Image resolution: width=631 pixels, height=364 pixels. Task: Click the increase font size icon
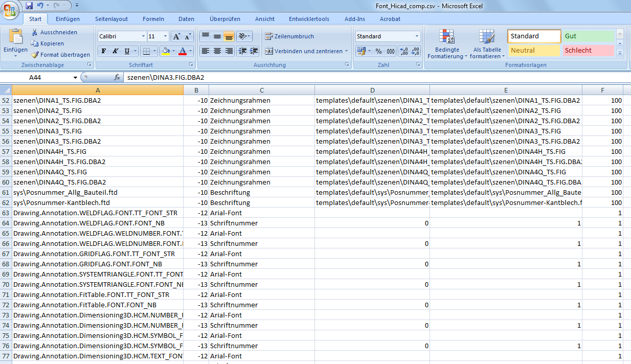[x=176, y=37]
